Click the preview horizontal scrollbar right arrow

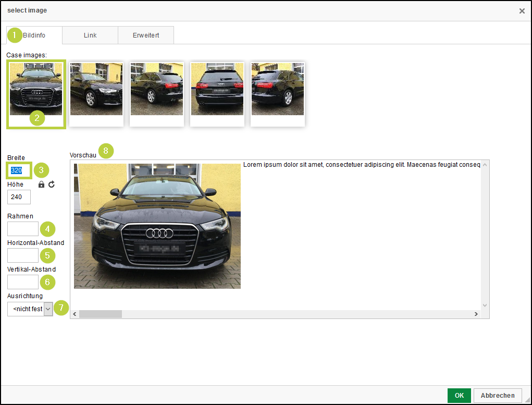[x=476, y=314]
